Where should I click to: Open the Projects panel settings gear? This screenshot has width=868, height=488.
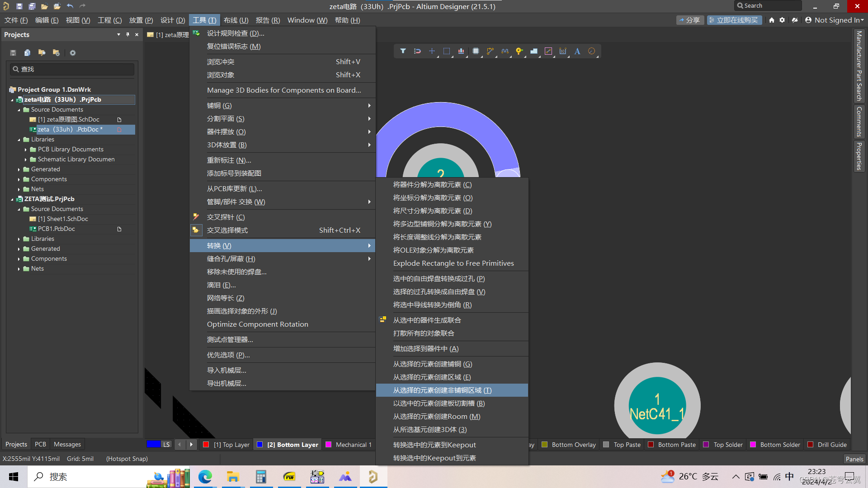(x=72, y=53)
